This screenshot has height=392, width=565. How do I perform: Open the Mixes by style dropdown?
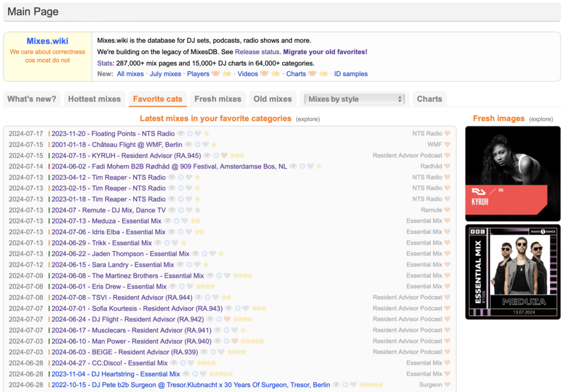coord(354,99)
